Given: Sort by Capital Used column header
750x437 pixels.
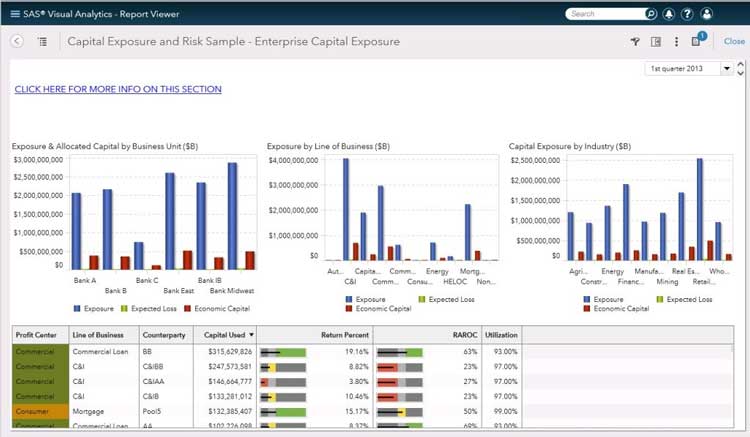Looking at the screenshot, I should point(223,335).
